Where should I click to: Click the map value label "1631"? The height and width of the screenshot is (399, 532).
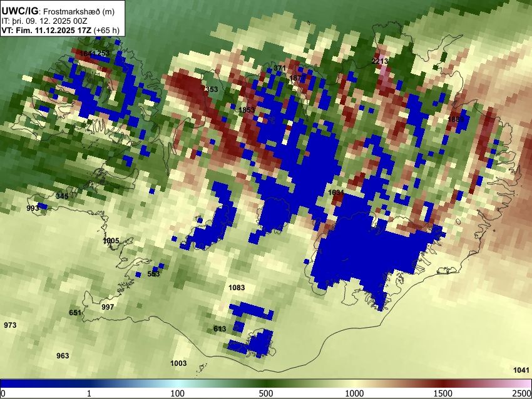336,193
